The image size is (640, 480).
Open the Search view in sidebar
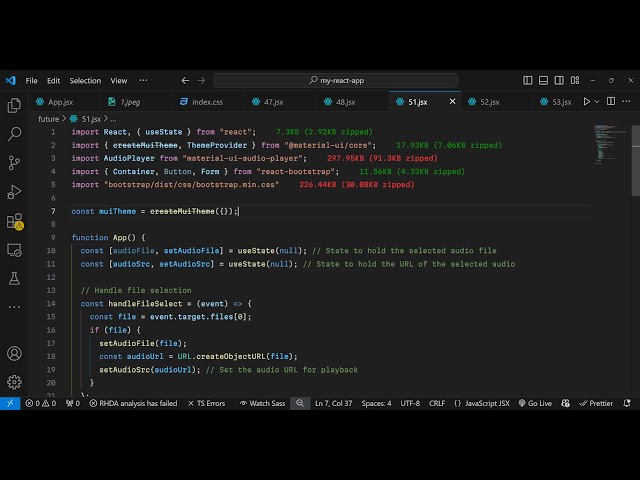(14, 133)
